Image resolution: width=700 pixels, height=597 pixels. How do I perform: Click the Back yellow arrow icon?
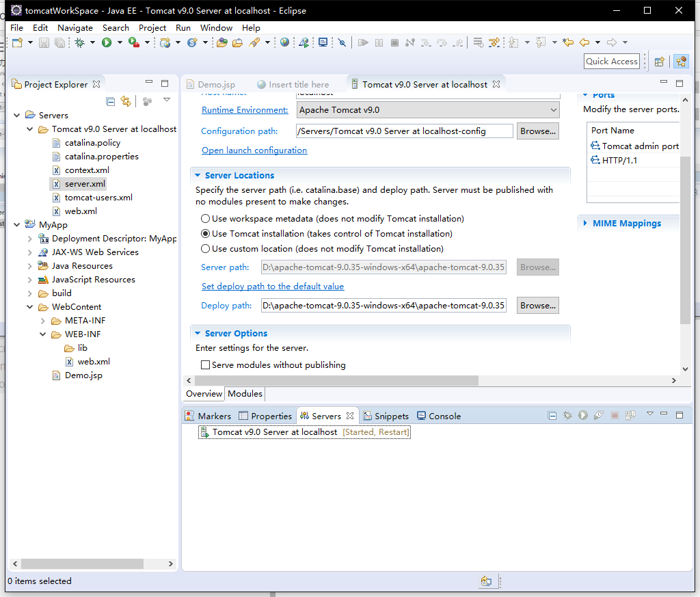(584, 42)
